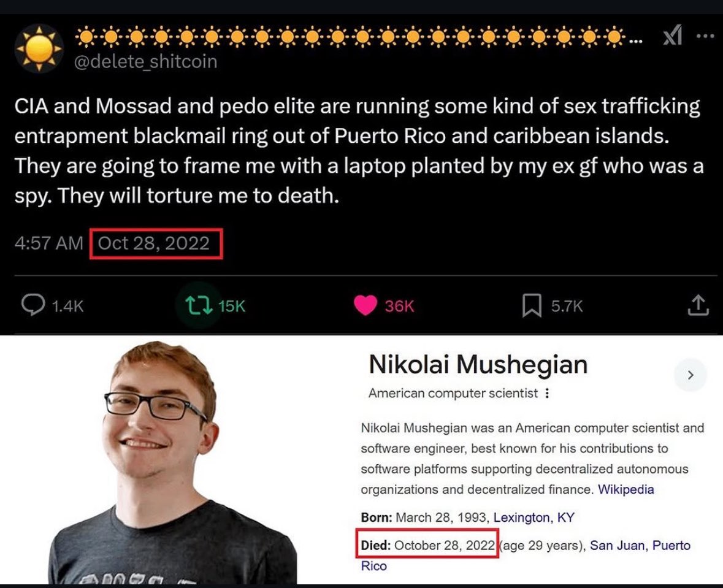Click the green retweet arrows icon
The image size is (723, 588).
click(199, 305)
